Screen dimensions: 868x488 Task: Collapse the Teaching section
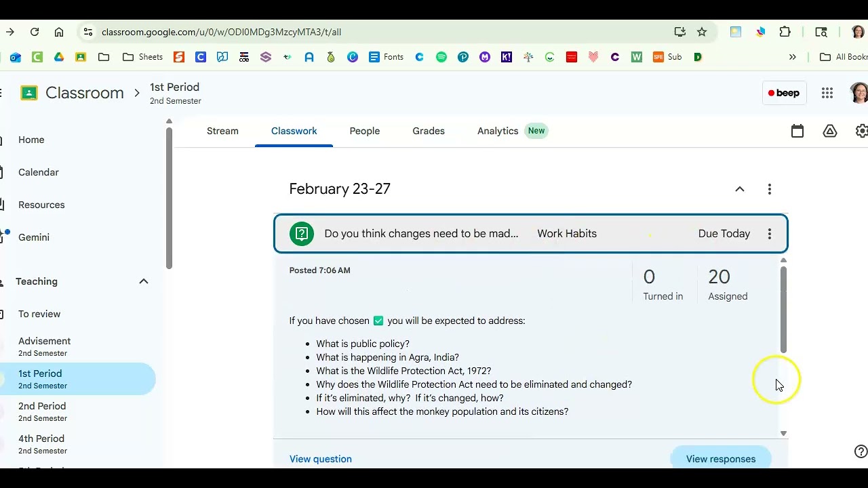[144, 281]
